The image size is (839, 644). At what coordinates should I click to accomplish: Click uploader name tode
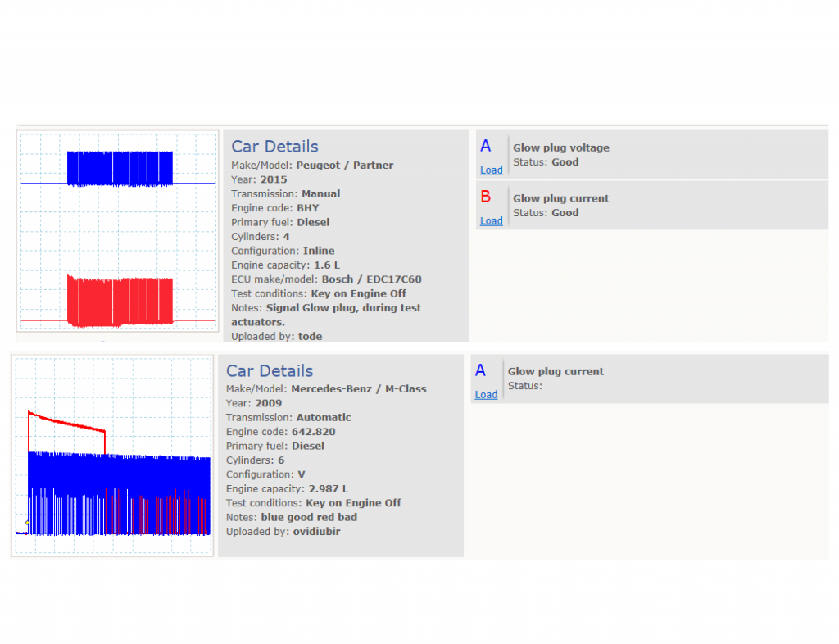[310, 337]
